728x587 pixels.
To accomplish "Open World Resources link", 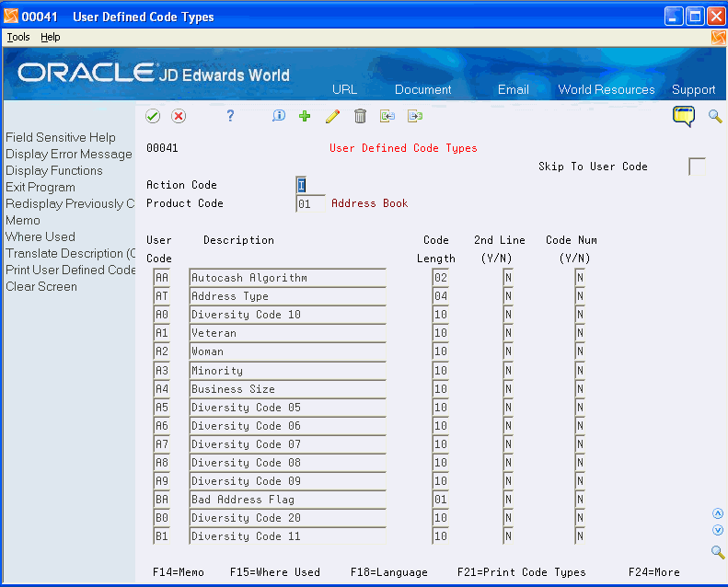I will 607,89.
